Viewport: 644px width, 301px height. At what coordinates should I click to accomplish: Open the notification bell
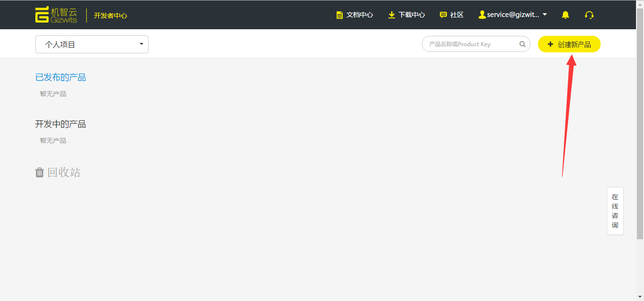[x=565, y=15]
